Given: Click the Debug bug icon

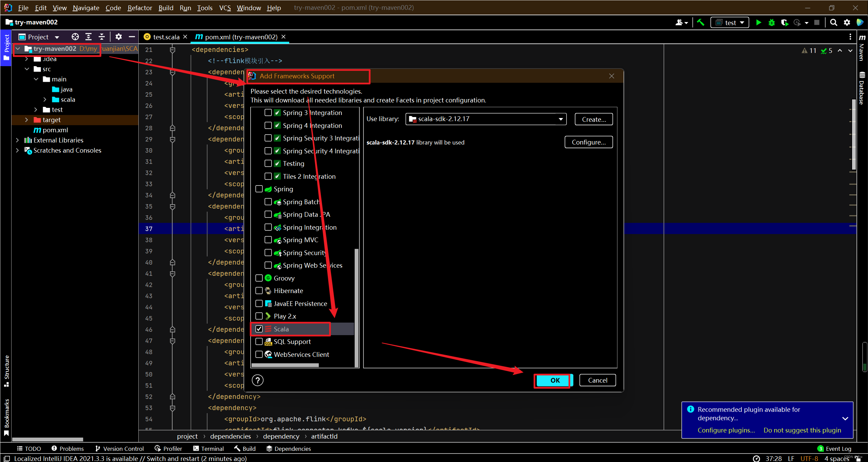Looking at the screenshot, I should (x=771, y=23).
